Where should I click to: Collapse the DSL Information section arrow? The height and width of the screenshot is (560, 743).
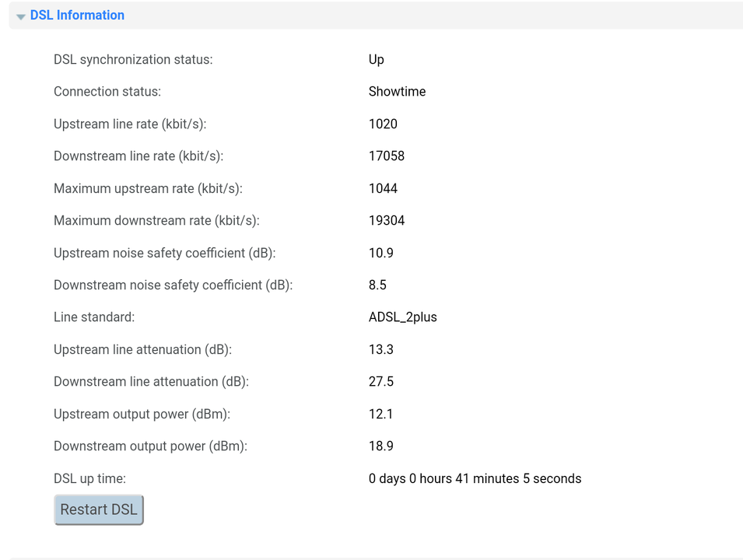click(x=20, y=16)
